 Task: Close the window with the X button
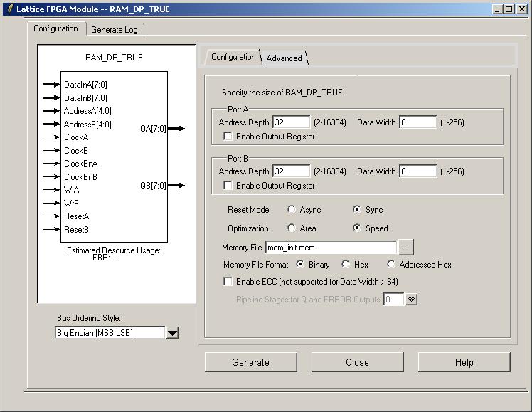[521, 9]
